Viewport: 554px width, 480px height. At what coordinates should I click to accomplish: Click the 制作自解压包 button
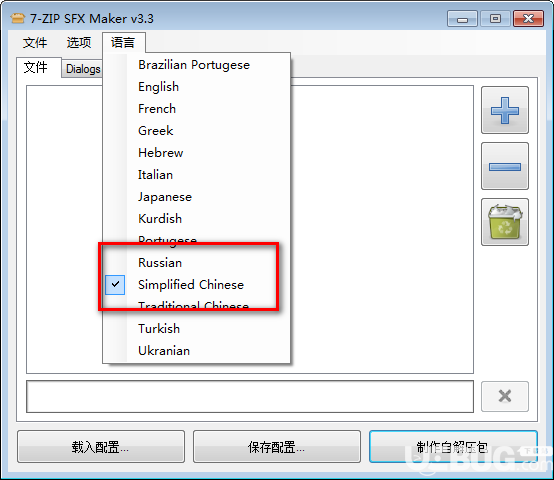453,447
